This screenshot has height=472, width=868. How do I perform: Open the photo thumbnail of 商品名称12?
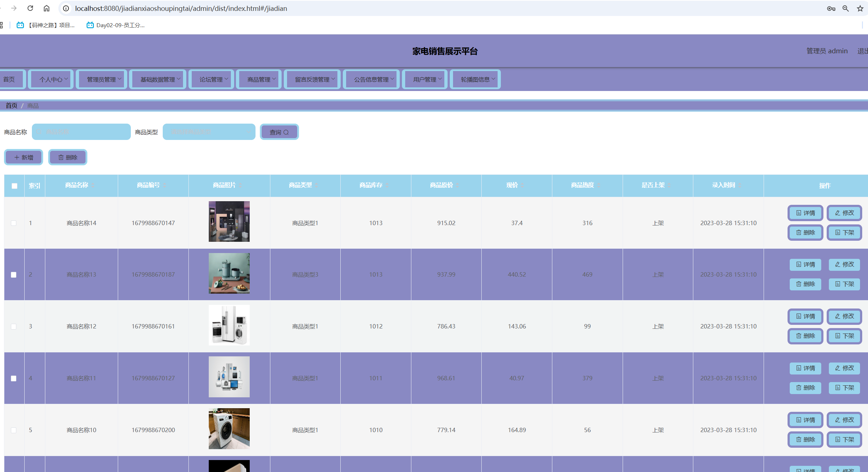(229, 325)
